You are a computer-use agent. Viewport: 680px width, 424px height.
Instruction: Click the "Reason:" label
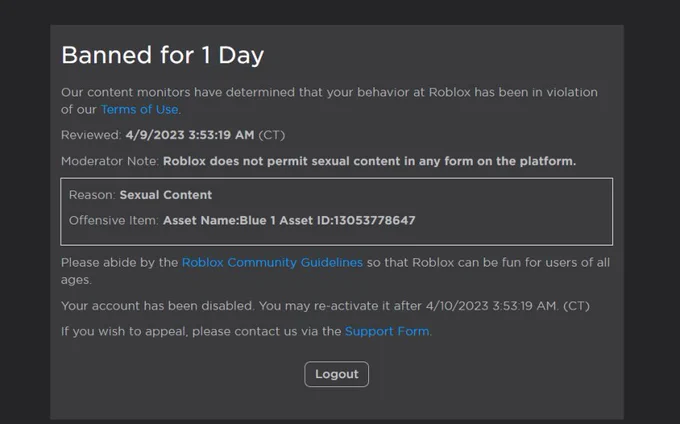[x=92, y=195]
